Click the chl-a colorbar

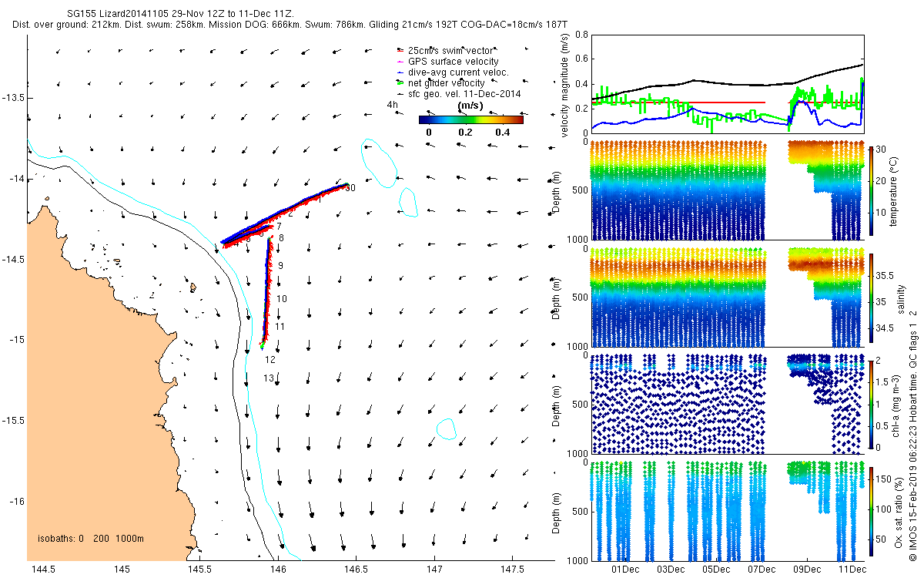(871, 403)
